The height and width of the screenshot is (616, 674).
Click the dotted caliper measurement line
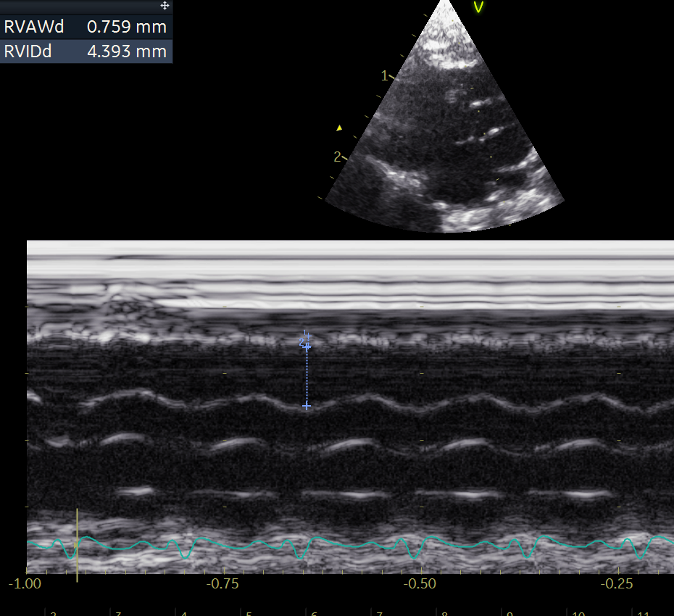click(307, 376)
